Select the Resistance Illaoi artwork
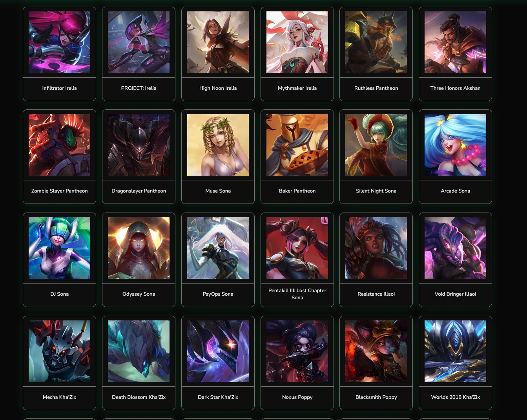 pos(376,248)
